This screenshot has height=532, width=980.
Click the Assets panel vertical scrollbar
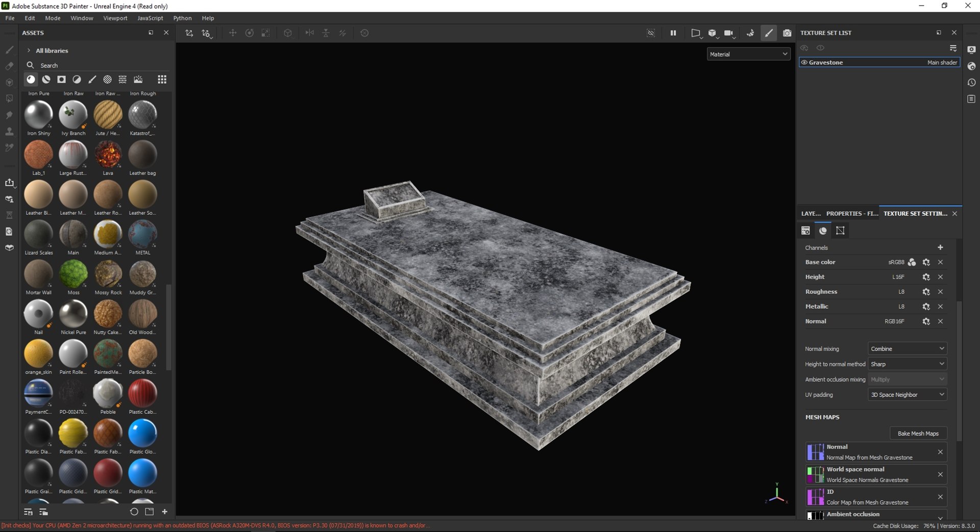(169, 326)
